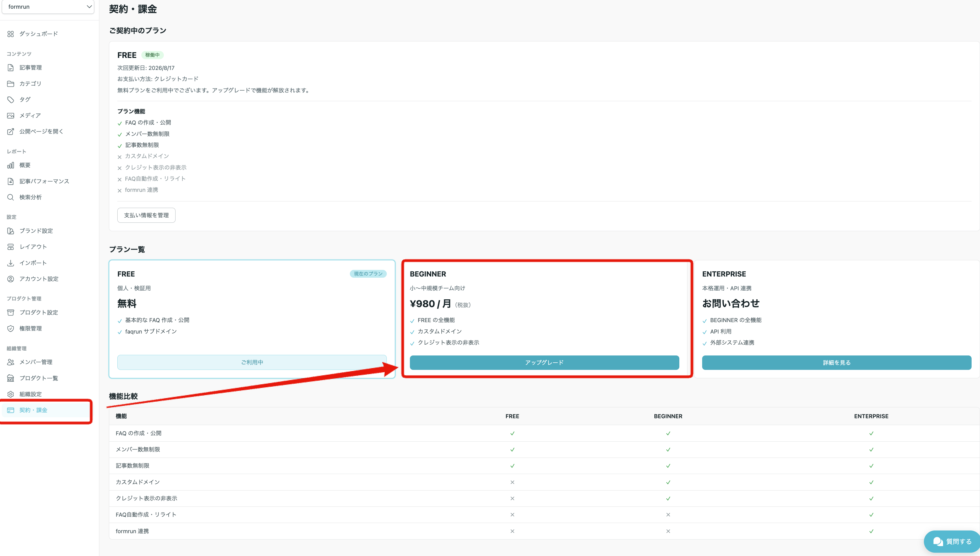Screen dimensions: 980x556
Task: Click the 現在のプラン badge on FREE card
Action: pos(368,274)
